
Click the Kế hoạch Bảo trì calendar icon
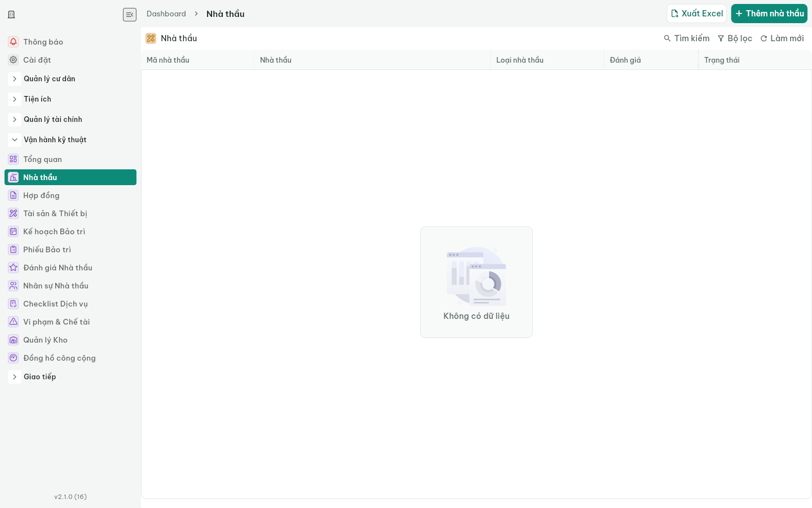pyautogui.click(x=14, y=231)
